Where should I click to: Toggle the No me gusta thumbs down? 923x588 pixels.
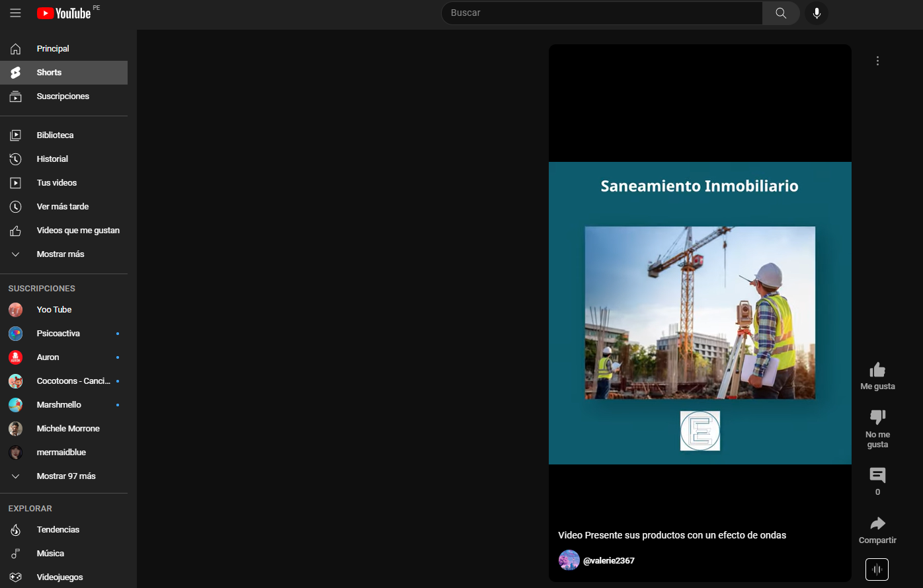pos(877,418)
